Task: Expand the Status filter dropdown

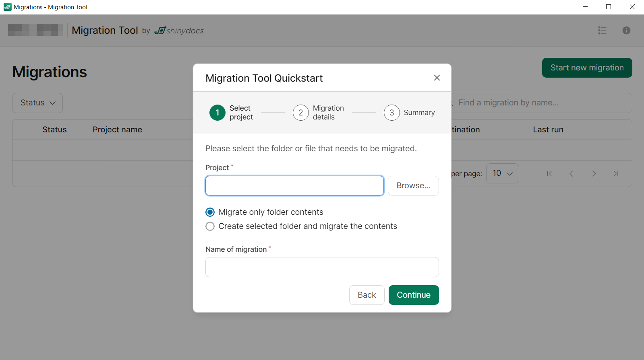Action: 37,103
